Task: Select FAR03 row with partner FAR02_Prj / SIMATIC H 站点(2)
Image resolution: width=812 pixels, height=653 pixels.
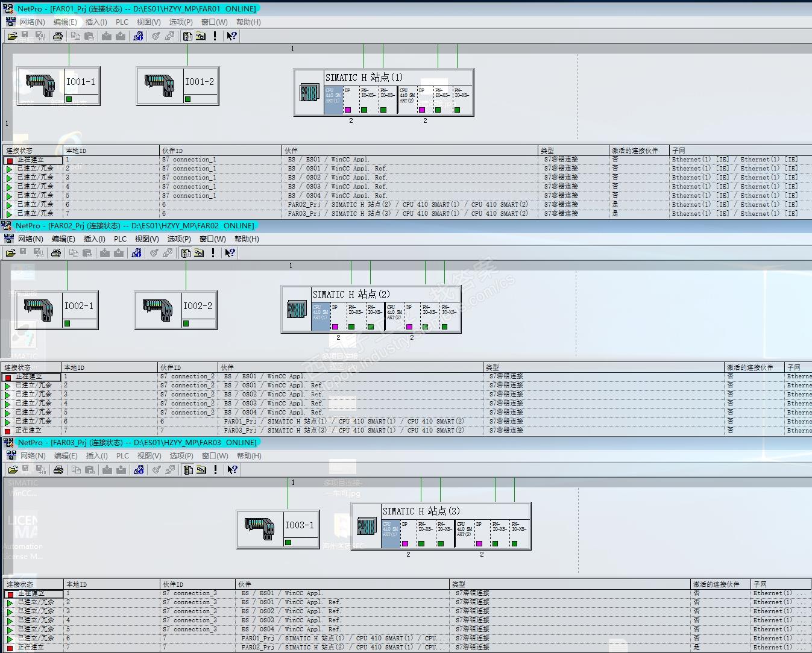Action: tap(408, 648)
